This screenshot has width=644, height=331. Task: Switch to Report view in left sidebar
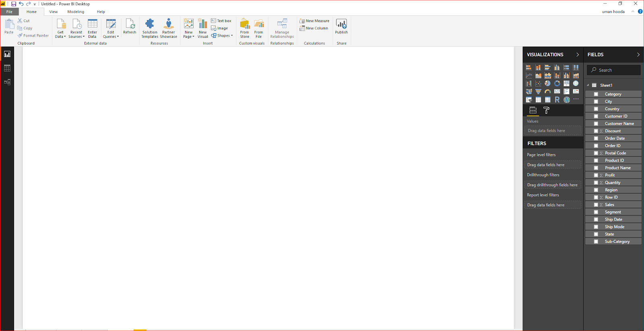[7, 54]
